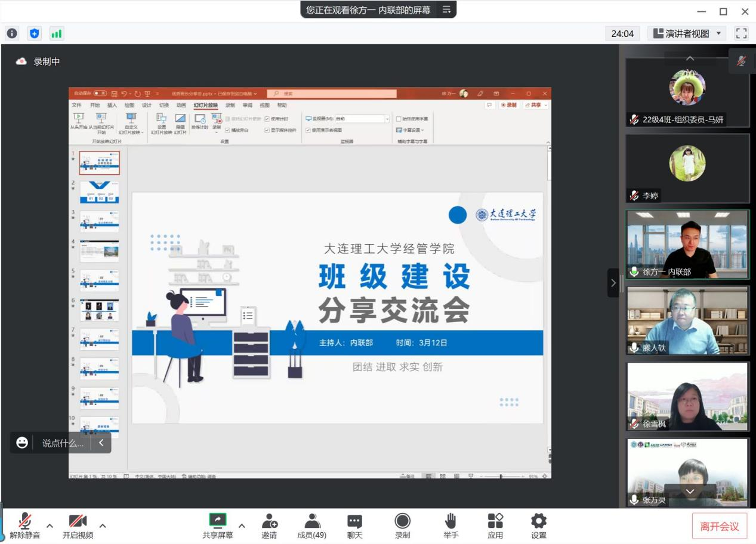
Task: Click the meeting info icon
Action: (12, 34)
